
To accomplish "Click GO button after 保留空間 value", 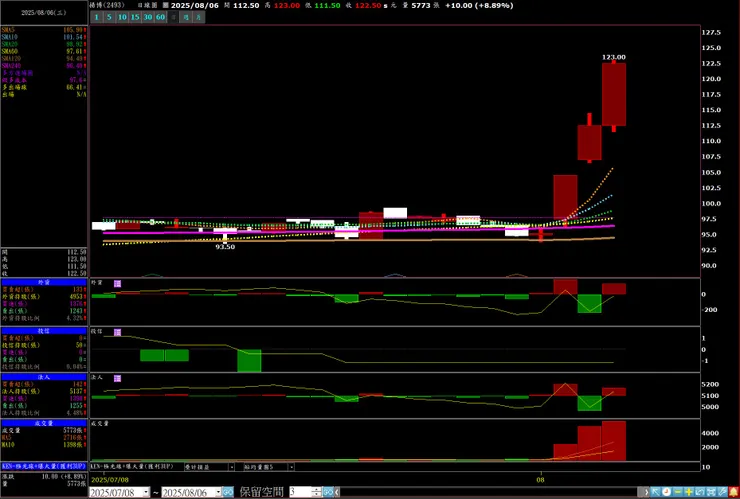I will 328,492.
